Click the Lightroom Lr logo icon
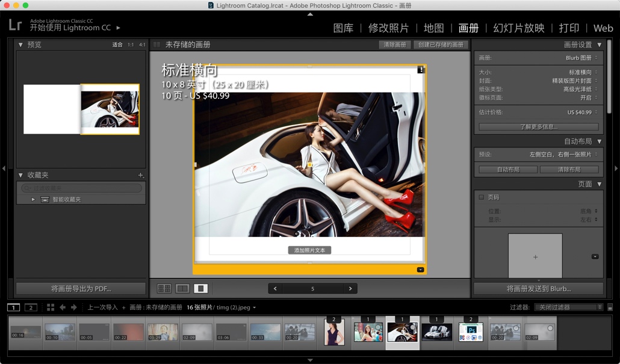This screenshot has height=364, width=620. [x=15, y=25]
